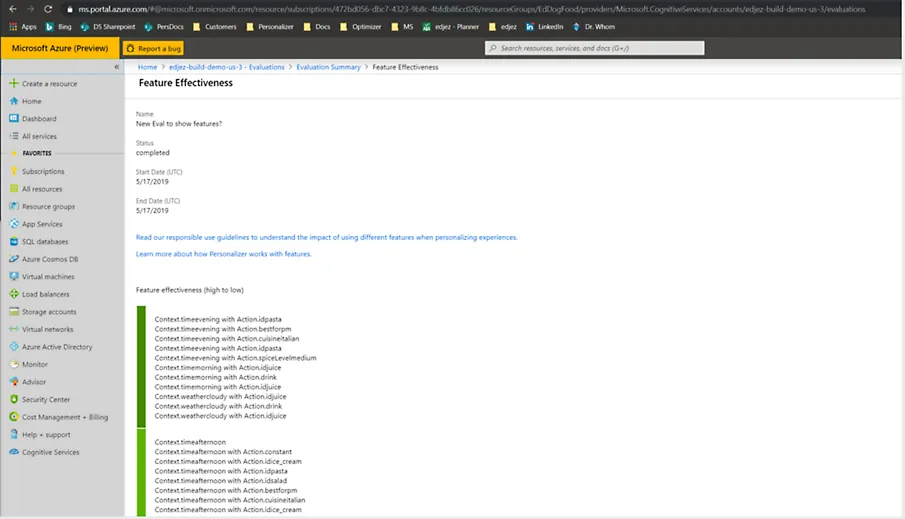
Task: Click the Microsoft Azure (Preview) logo
Action: click(x=60, y=48)
